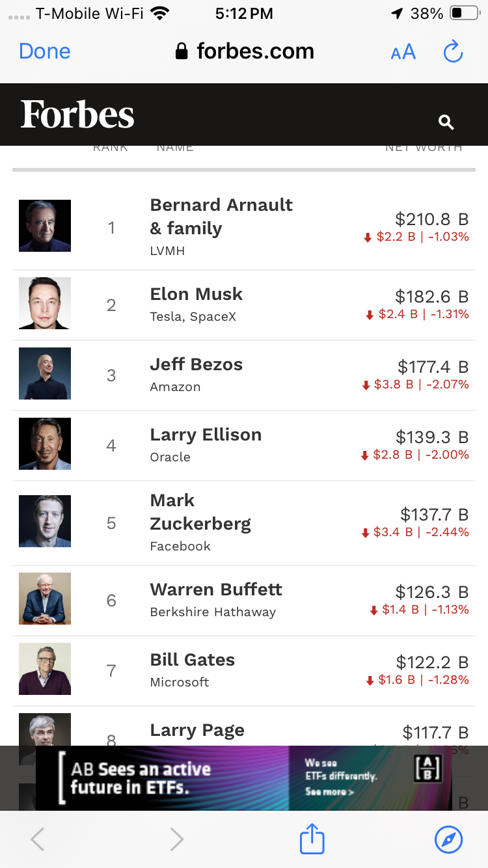Tap the Done button

(x=45, y=51)
